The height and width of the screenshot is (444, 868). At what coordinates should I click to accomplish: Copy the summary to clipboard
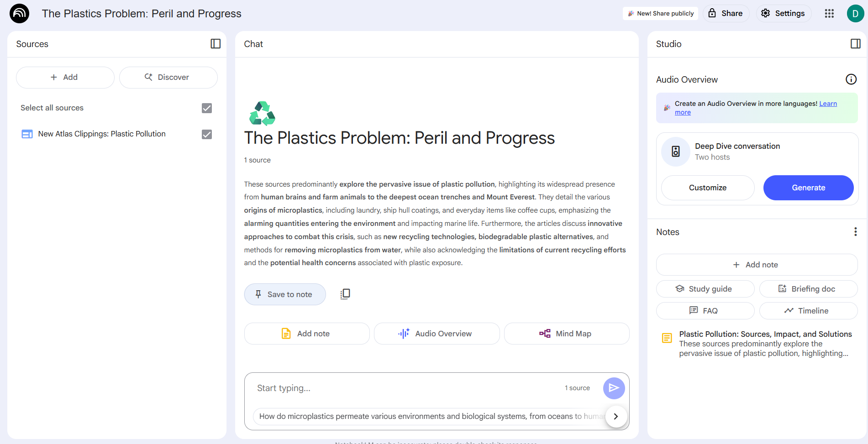pos(345,294)
